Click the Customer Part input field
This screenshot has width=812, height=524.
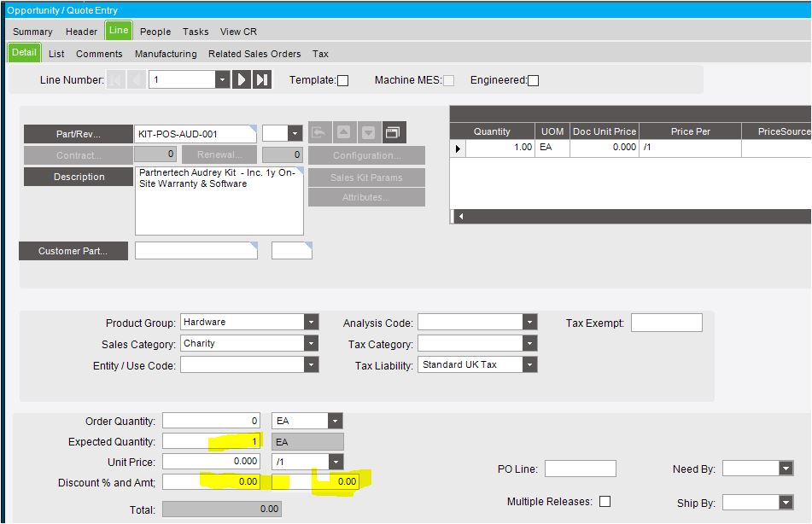pyautogui.click(x=196, y=251)
